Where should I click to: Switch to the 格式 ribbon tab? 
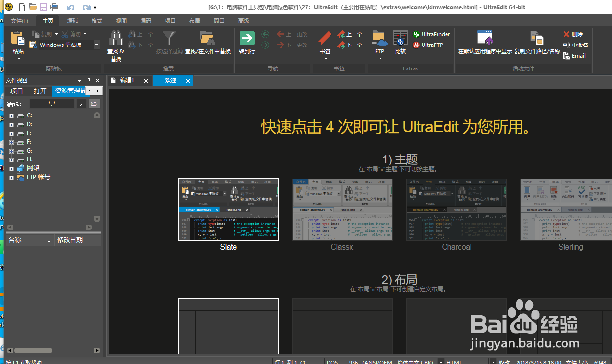[x=97, y=21]
